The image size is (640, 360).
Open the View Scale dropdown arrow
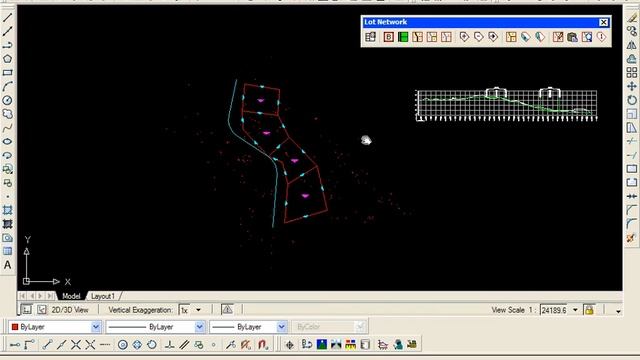576,310
